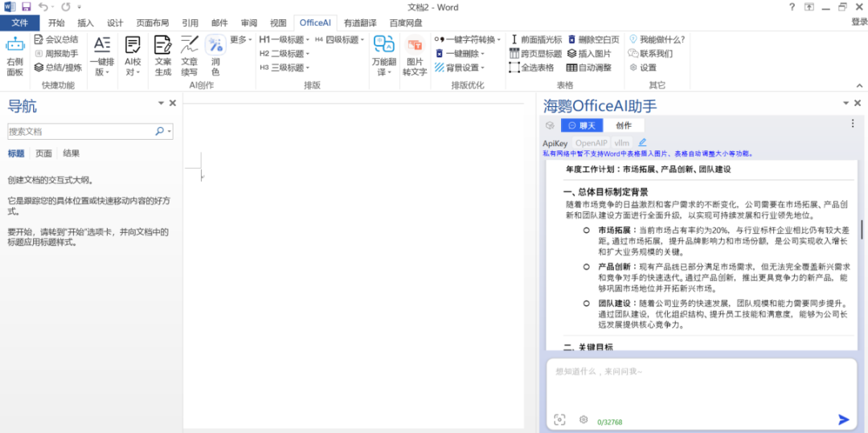868x433 pixels.
Task: Open OfficeAI 设置 in ribbon
Action: click(x=643, y=67)
